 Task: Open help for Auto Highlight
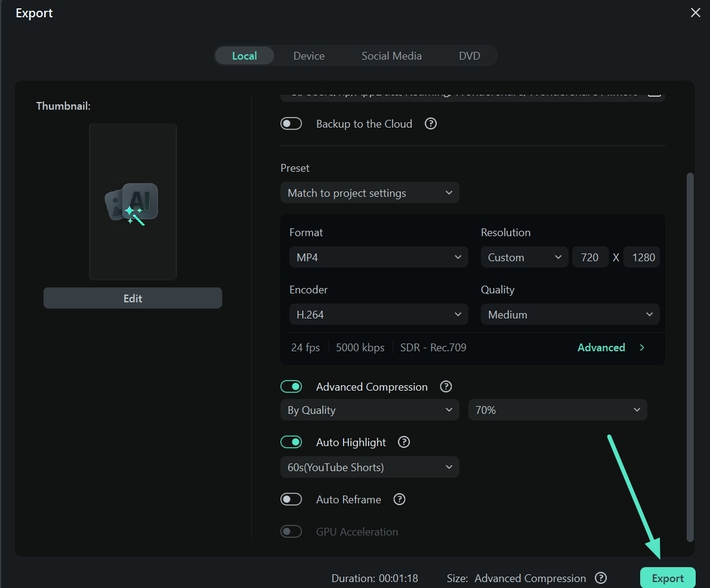[x=404, y=442]
